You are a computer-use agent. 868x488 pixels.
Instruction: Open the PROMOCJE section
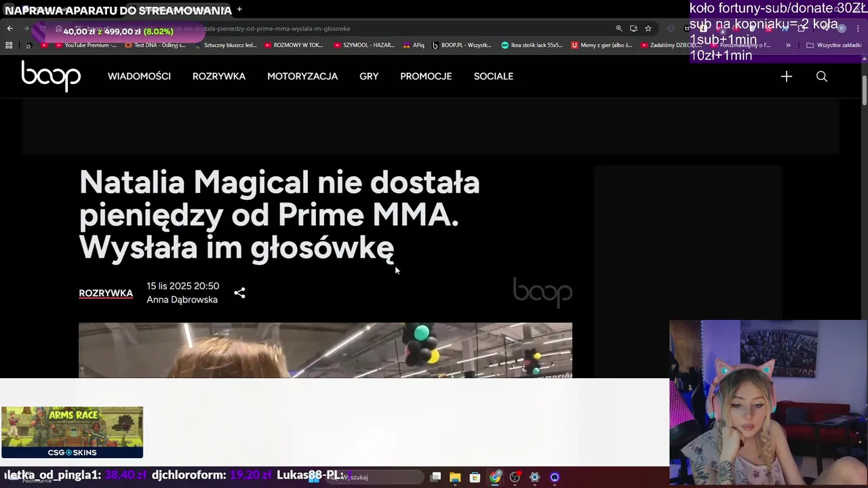(426, 76)
